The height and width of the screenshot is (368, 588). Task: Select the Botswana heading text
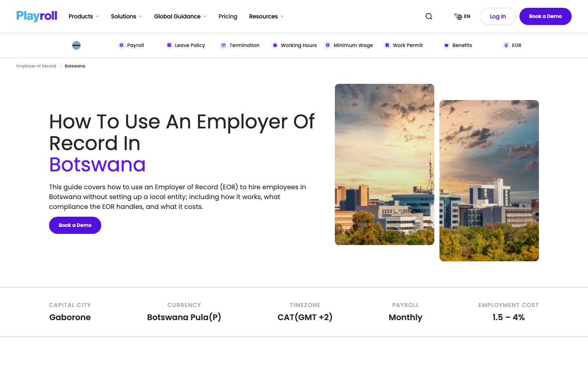tap(97, 164)
